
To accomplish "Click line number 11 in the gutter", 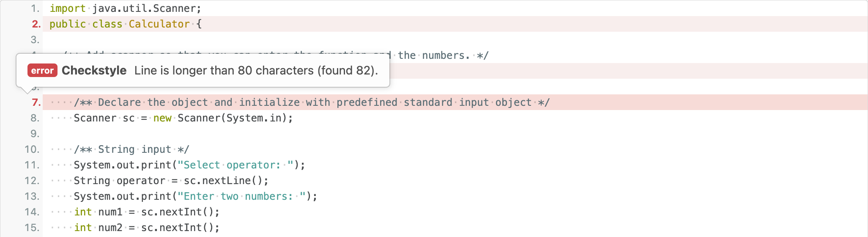I will [x=32, y=165].
